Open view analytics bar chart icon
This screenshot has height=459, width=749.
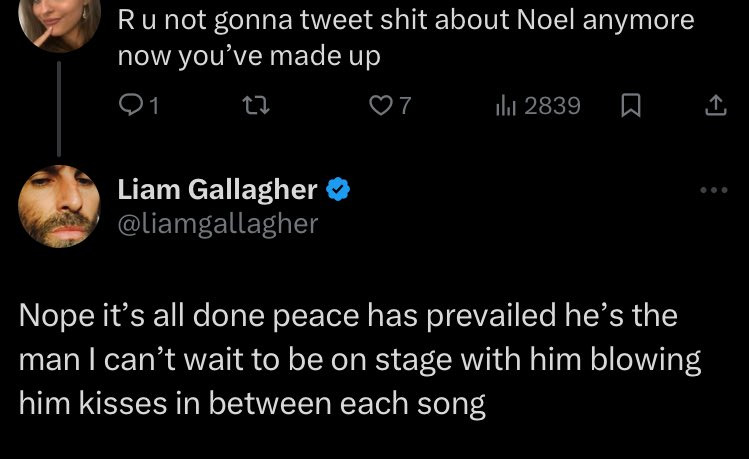[505, 105]
